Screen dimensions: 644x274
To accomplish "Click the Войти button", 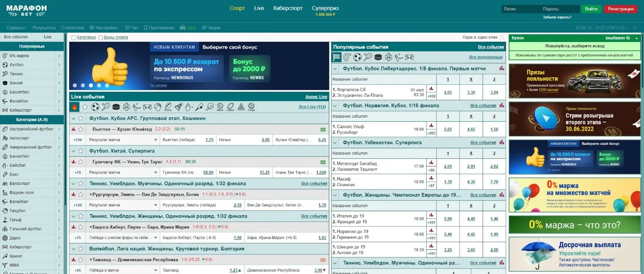I will click(x=591, y=9).
